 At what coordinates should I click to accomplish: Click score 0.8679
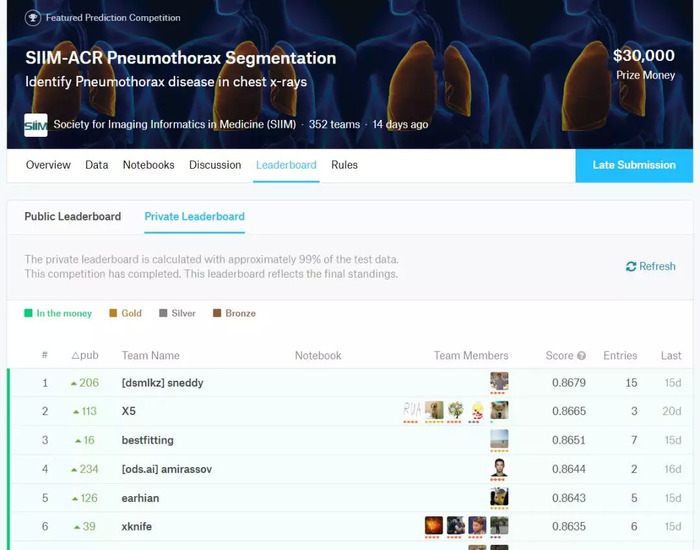[x=569, y=383]
